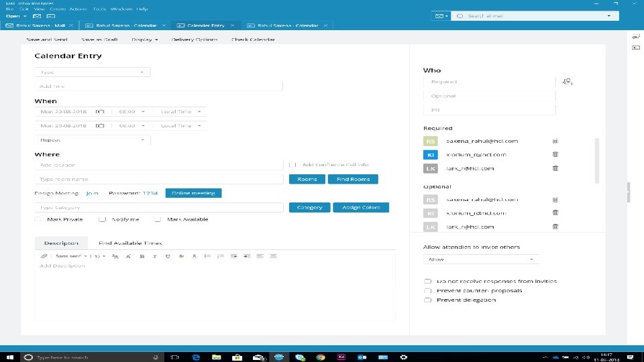Toggle underline formatting in description editor

168,256
